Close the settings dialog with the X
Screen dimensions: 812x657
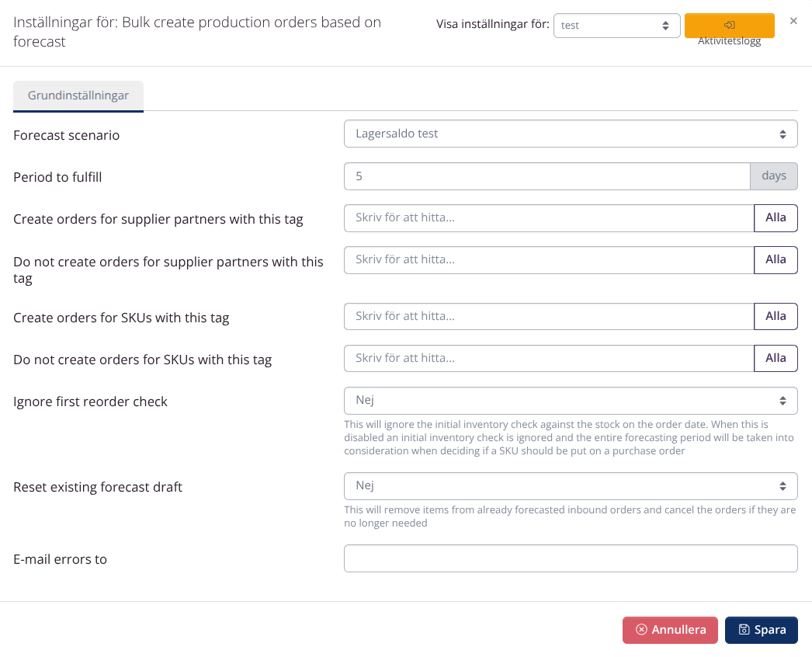[793, 21]
